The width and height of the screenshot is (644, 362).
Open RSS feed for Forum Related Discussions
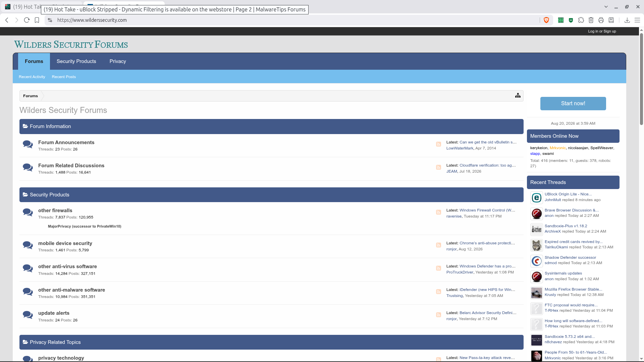[438, 167]
